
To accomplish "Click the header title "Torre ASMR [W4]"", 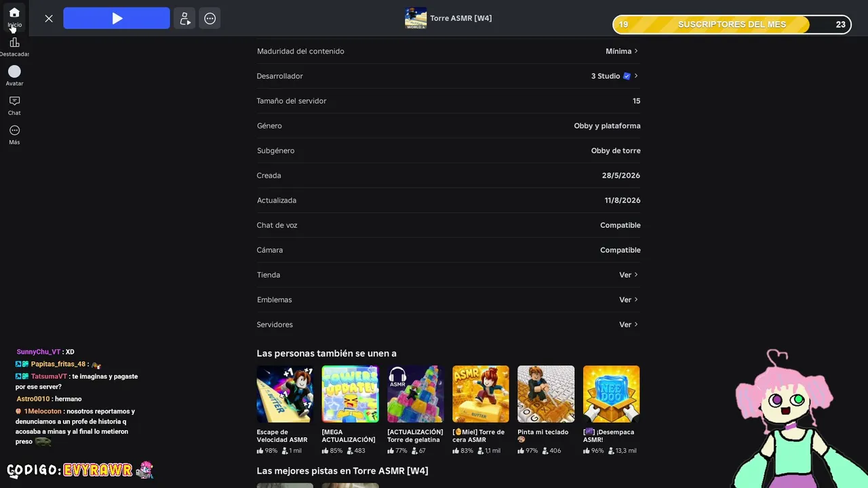I will pos(461,18).
